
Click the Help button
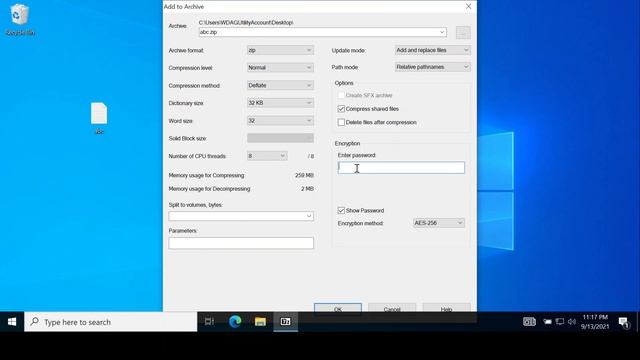tap(447, 308)
